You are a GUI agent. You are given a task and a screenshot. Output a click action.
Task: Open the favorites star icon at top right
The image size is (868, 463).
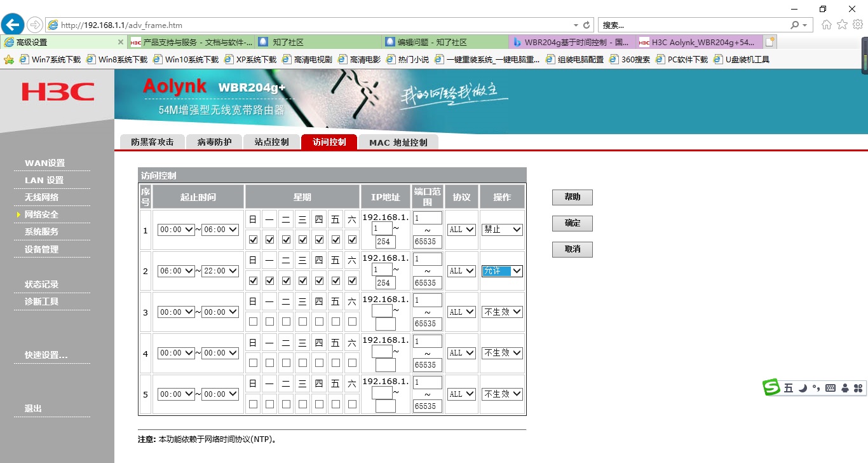[x=843, y=25]
